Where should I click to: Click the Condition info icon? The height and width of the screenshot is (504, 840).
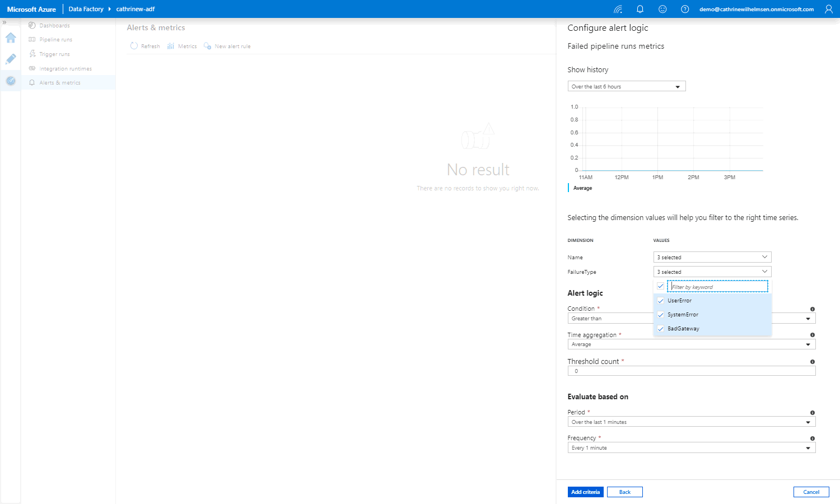coord(812,309)
